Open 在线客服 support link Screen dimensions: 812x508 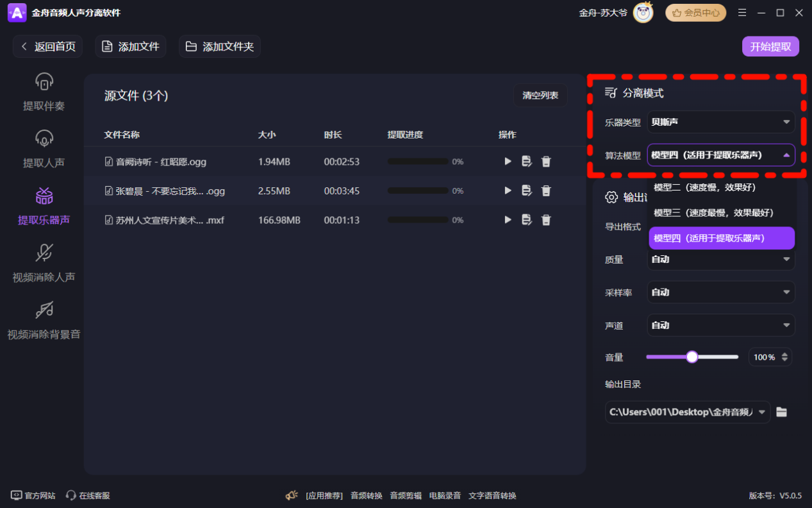(88, 496)
